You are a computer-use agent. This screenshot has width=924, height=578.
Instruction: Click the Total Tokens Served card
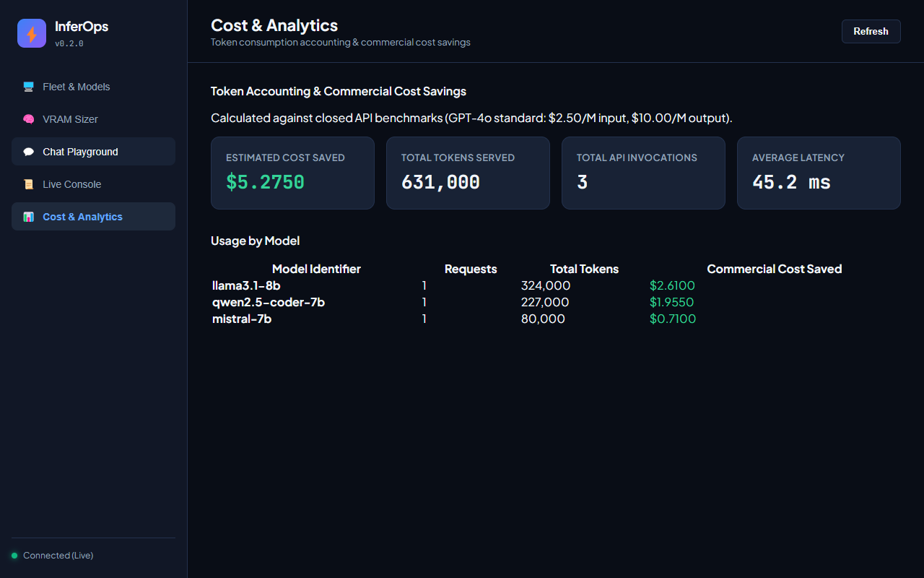[x=468, y=173]
